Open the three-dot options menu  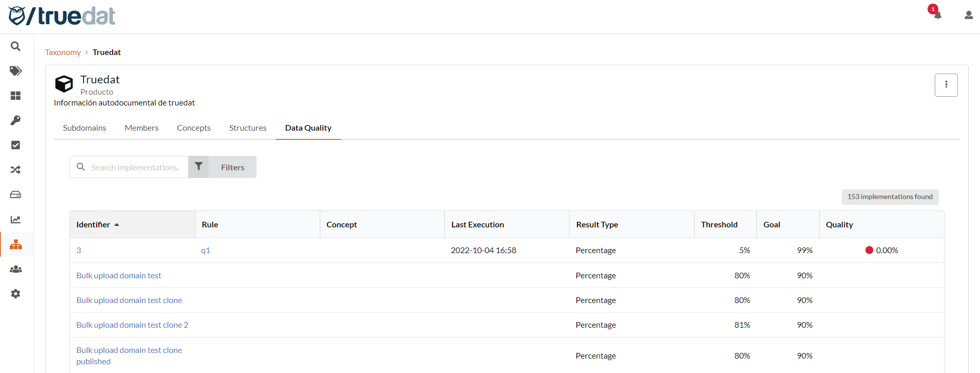coord(946,85)
